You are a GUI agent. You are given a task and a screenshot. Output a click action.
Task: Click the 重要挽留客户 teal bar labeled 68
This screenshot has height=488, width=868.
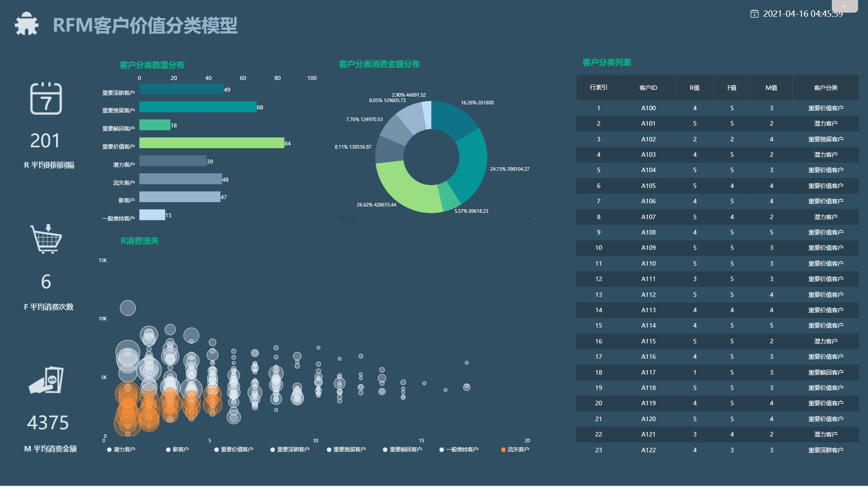click(x=198, y=107)
